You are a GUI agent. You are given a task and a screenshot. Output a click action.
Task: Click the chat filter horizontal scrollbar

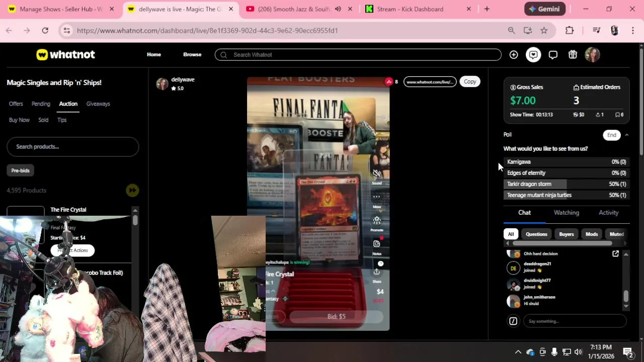pyautogui.click(x=562, y=243)
